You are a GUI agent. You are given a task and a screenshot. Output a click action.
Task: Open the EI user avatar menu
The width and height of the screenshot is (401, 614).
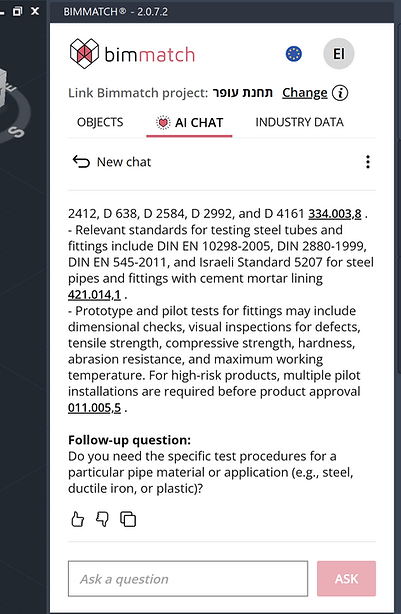pos(339,54)
